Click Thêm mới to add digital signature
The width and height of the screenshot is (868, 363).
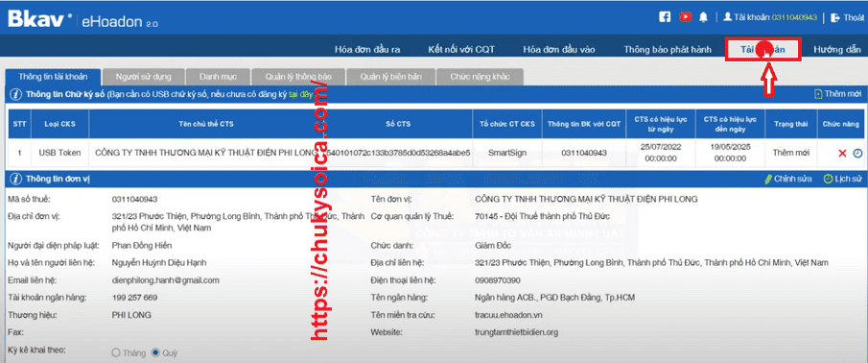click(x=837, y=94)
